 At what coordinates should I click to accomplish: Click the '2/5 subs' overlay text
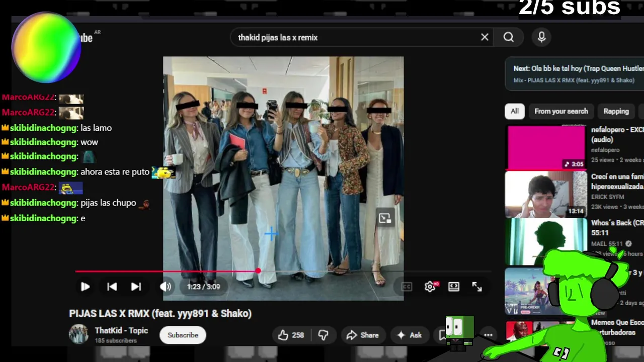click(570, 7)
